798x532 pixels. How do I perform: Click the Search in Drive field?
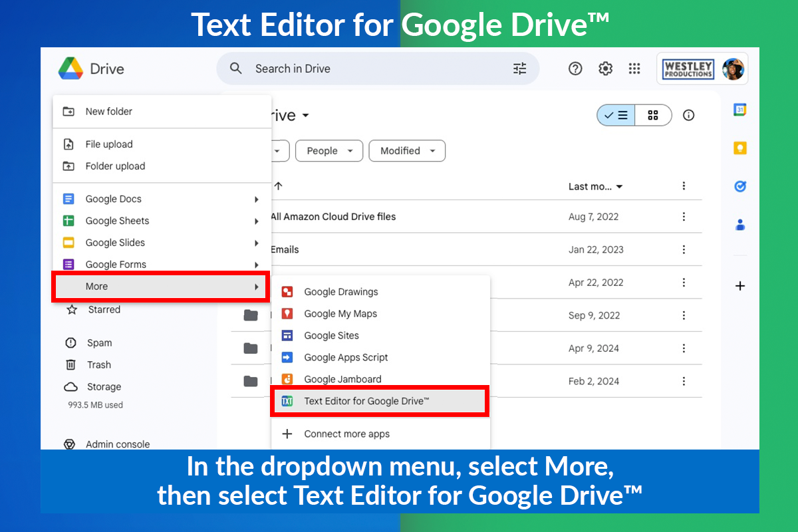pyautogui.click(x=378, y=68)
